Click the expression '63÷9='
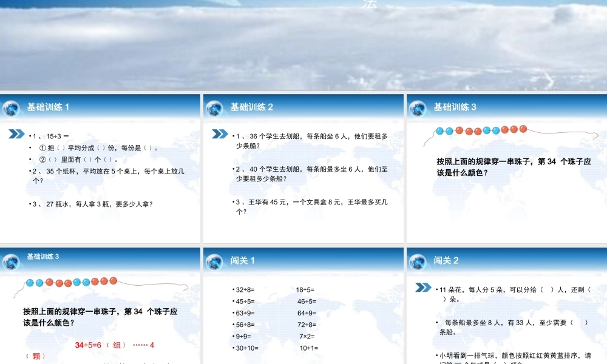This screenshot has height=364, width=607. point(244,313)
